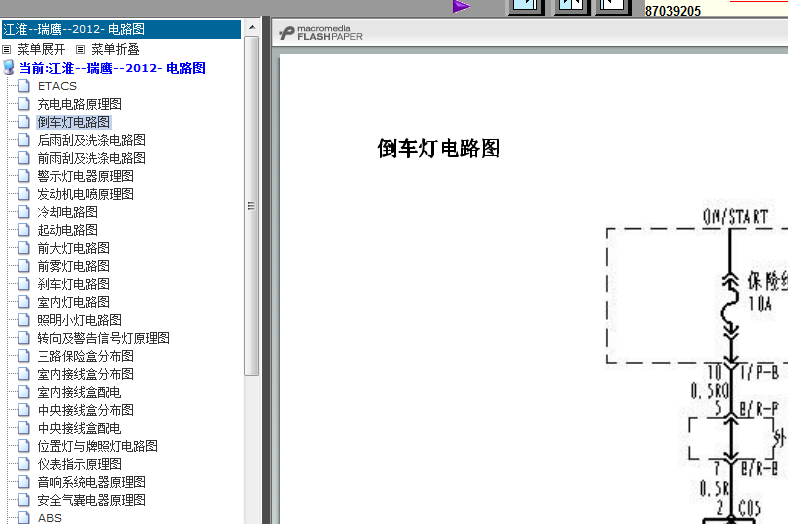Click document icon next to 警示灯电器原理图
This screenshot has width=788, height=524.
tap(24, 176)
